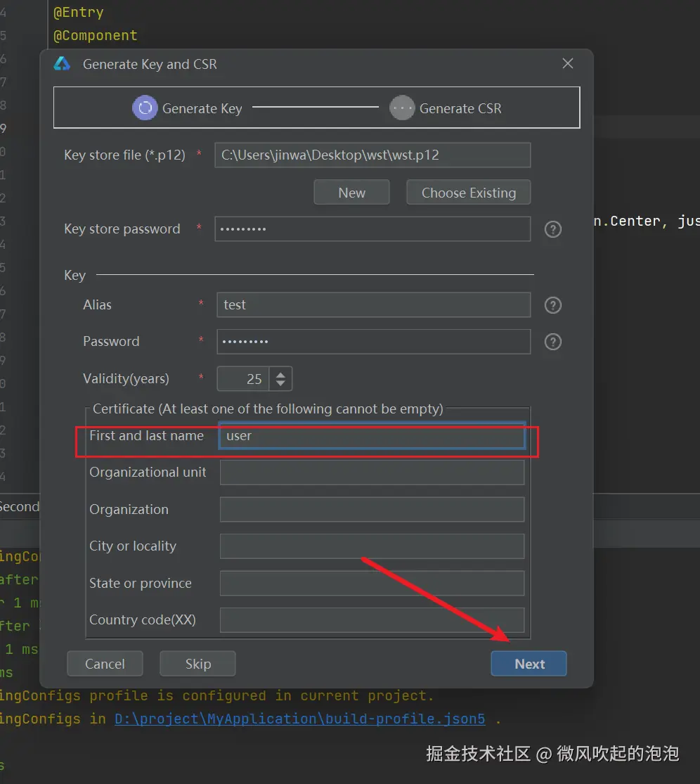The image size is (700, 784).
Task: Click Choose Existing key store button
Action: pos(469,193)
